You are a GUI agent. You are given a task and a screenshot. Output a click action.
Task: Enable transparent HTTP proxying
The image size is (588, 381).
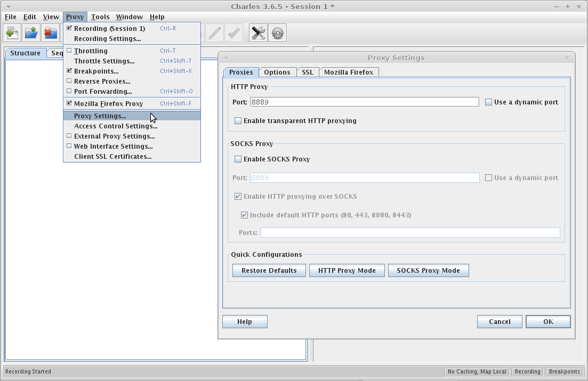[x=238, y=120]
